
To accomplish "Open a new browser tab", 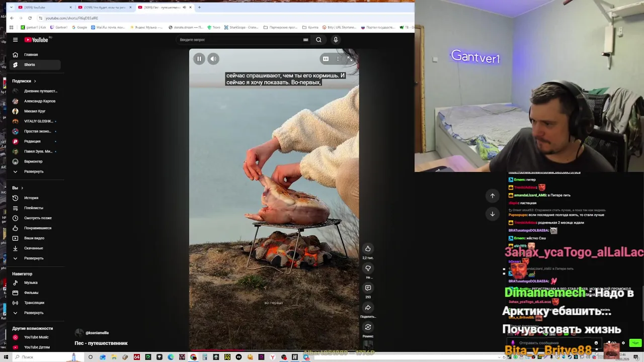I will (x=199, y=8).
